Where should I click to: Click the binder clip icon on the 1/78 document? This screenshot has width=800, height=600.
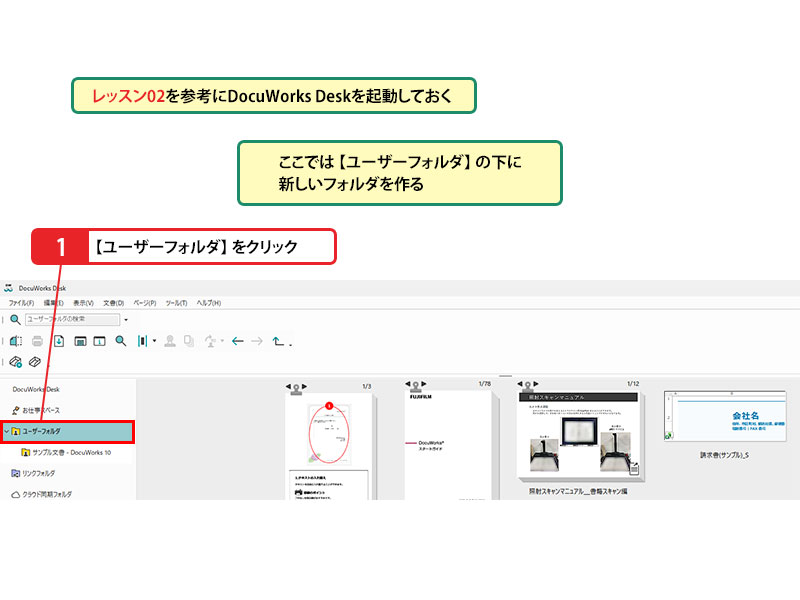[x=416, y=386]
